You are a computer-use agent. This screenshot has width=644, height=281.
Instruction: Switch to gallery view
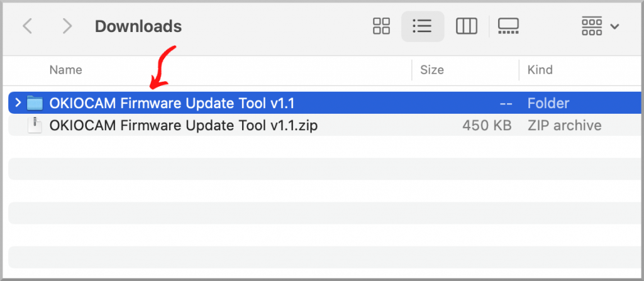coord(508,26)
